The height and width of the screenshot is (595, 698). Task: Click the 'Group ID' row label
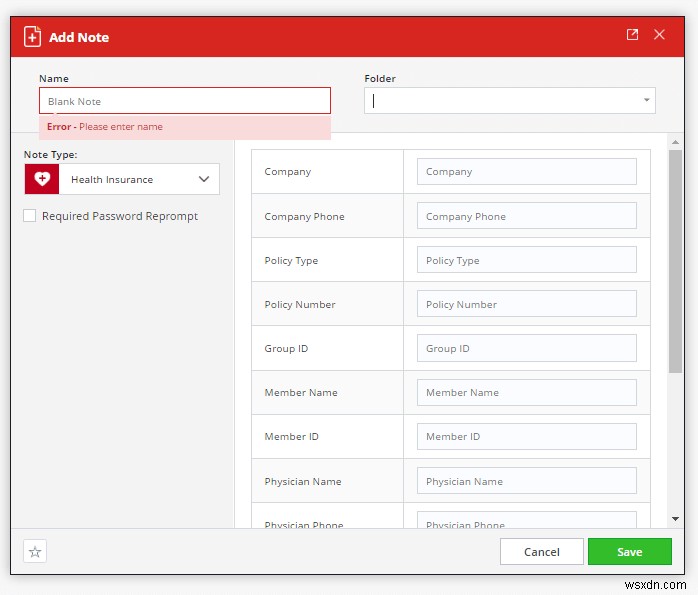tap(286, 348)
